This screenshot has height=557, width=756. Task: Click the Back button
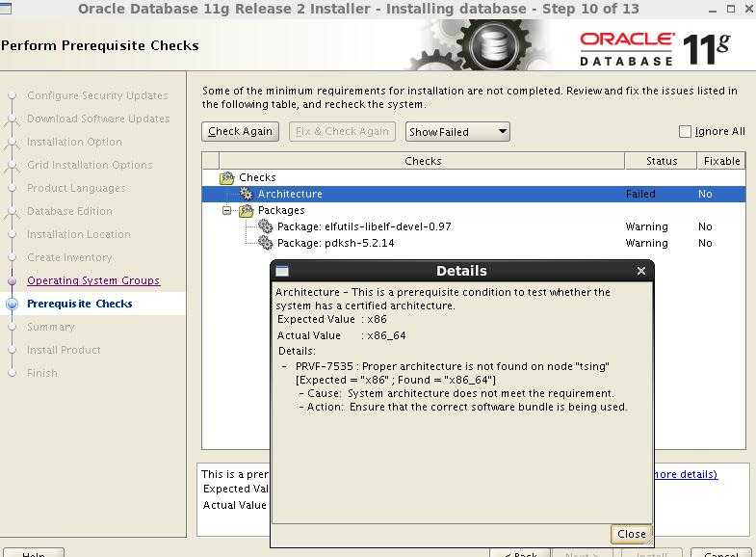520,553
